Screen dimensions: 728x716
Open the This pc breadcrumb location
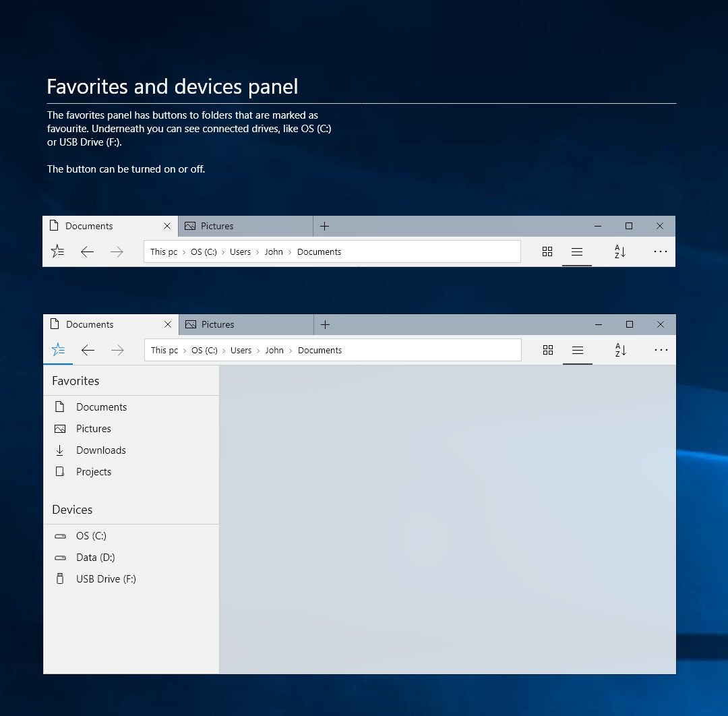coord(163,350)
